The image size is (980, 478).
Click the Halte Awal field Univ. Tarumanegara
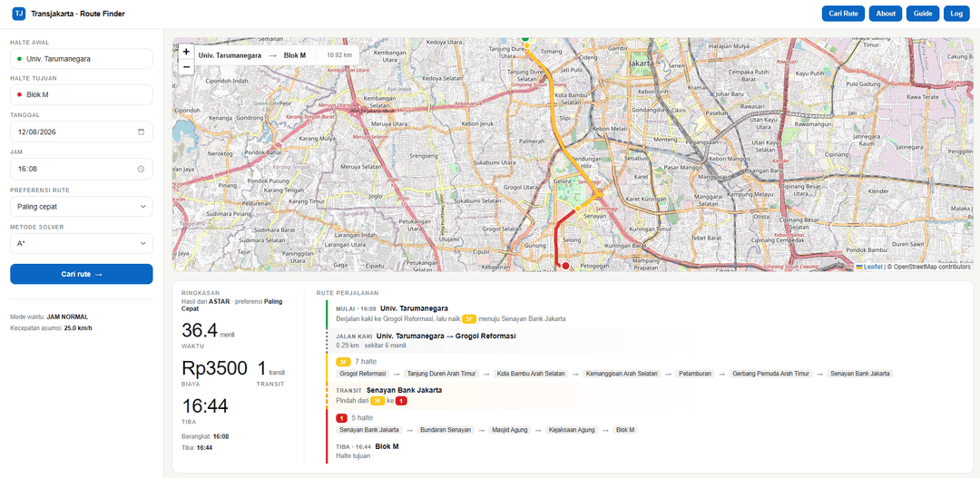[82, 59]
